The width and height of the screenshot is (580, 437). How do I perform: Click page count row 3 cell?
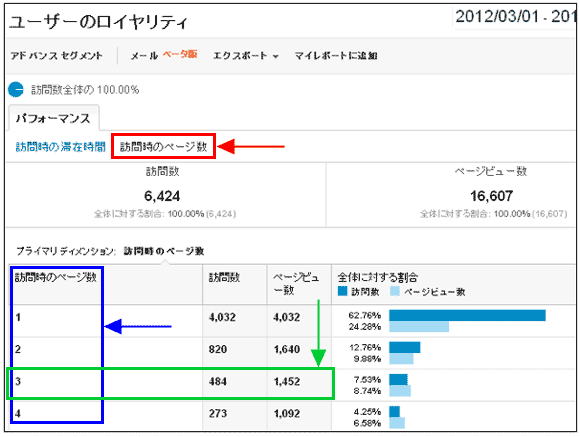(x=18, y=381)
